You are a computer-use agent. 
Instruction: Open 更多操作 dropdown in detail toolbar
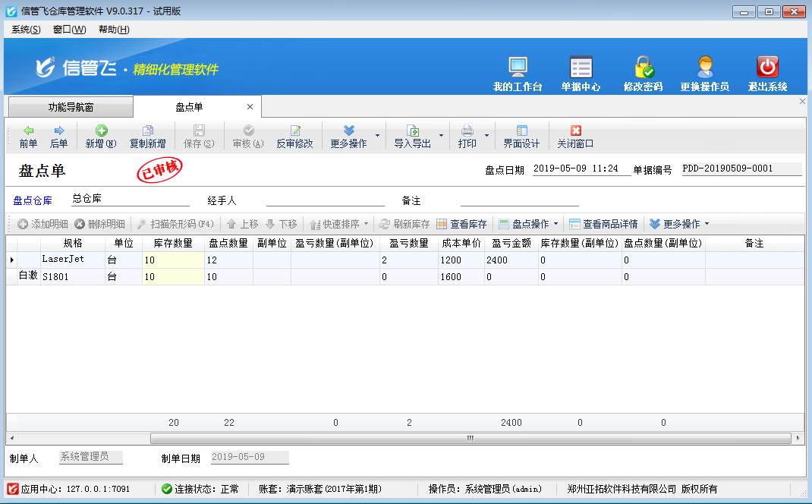[x=679, y=224]
